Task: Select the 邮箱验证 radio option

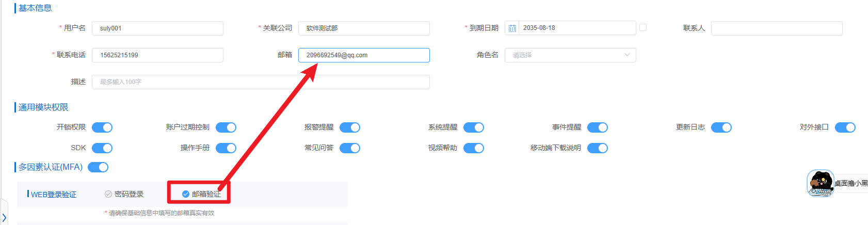Action: [186, 194]
